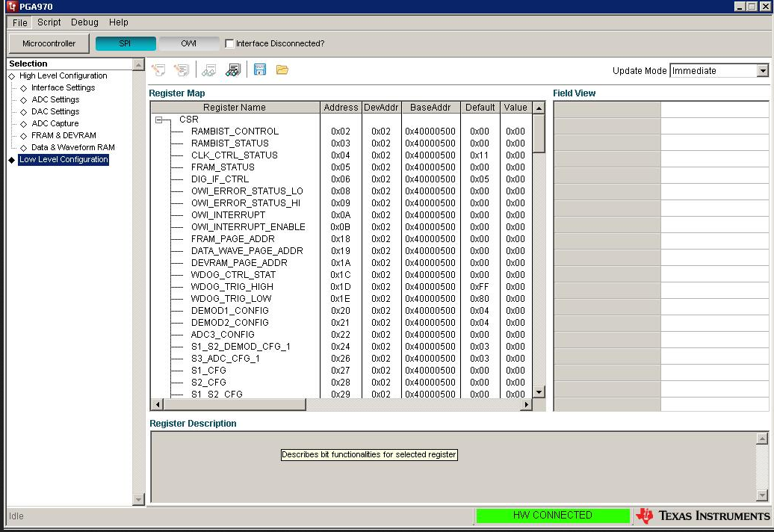Viewport: 774px width, 532px height.
Task: Click the Save register configuration floppy icon
Action: point(260,69)
